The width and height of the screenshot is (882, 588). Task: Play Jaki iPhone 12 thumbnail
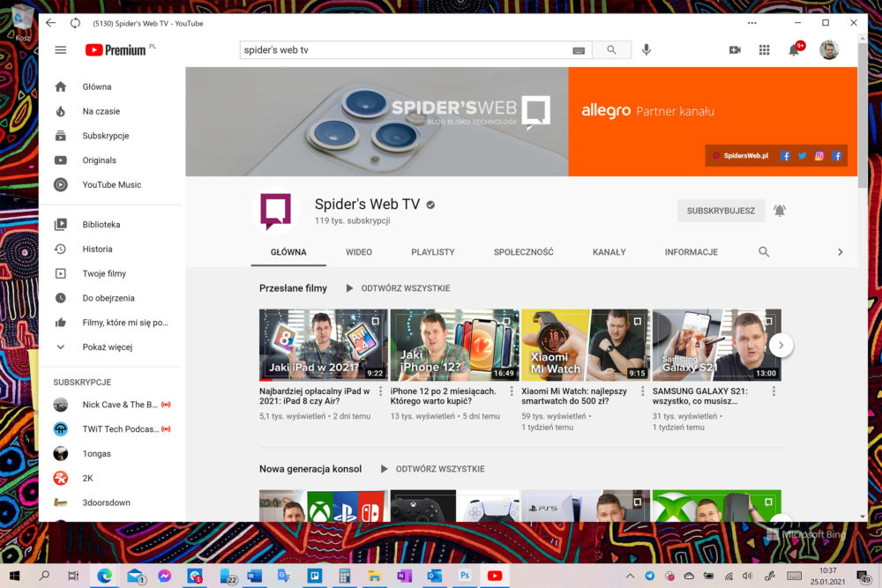454,345
